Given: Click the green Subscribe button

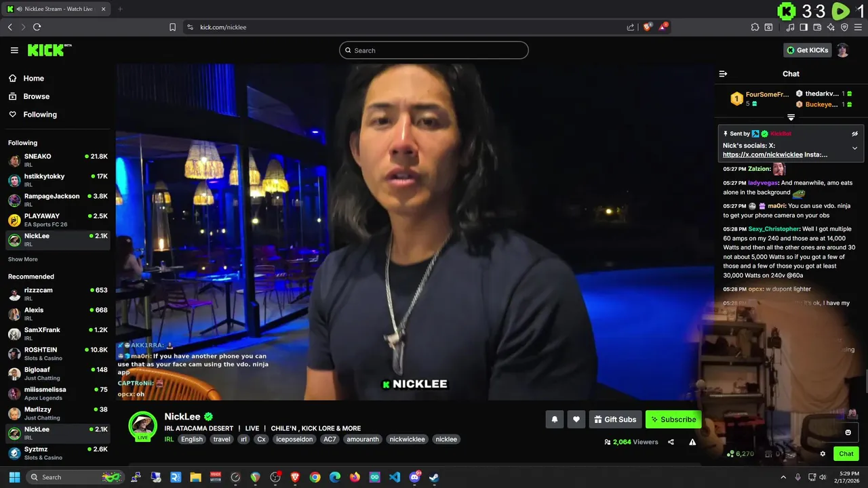Looking at the screenshot, I should (673, 420).
